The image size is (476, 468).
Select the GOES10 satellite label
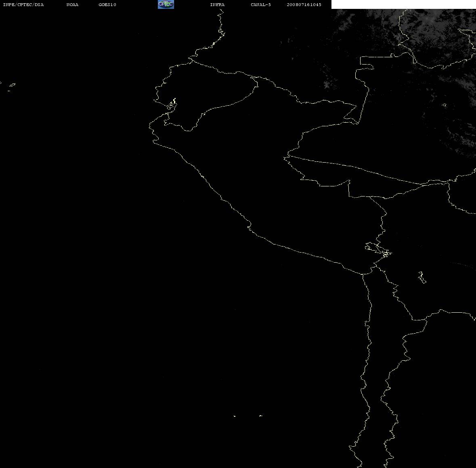(x=107, y=4)
